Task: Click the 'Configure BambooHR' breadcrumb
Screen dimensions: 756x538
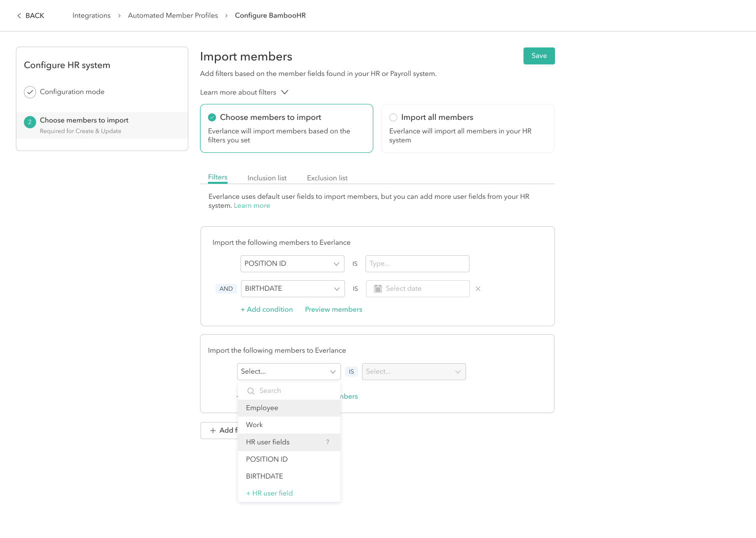Action: [x=270, y=15]
